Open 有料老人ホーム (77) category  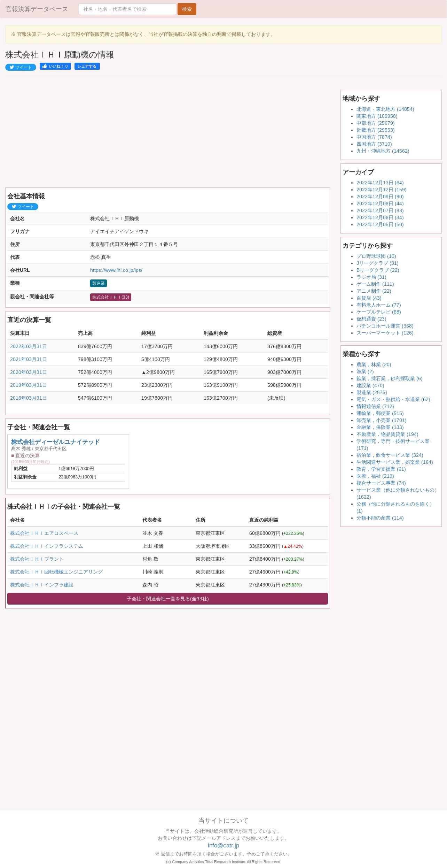click(x=378, y=305)
